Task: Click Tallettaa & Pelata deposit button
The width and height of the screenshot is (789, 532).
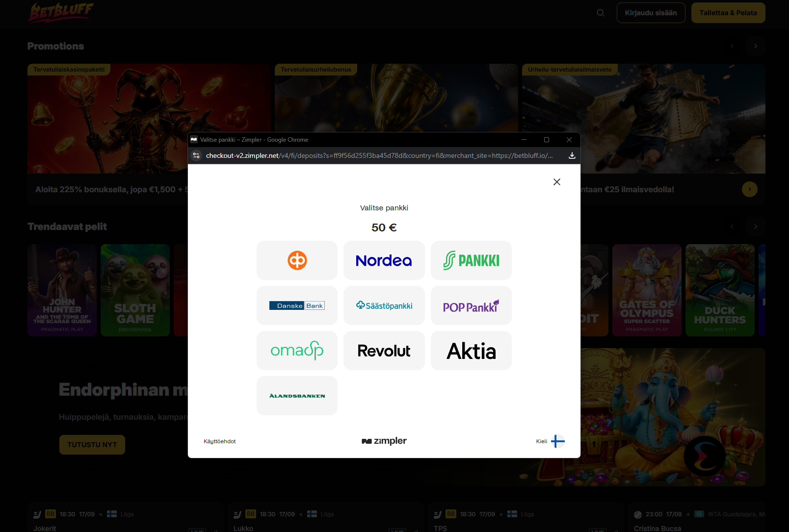Action: (x=728, y=13)
